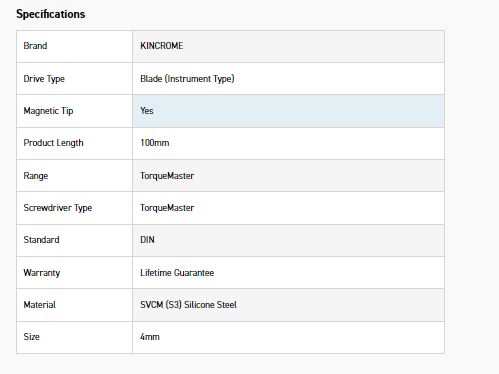The image size is (499, 374).
Task: Click TorqueMaster in the Range row
Action: 167,176
